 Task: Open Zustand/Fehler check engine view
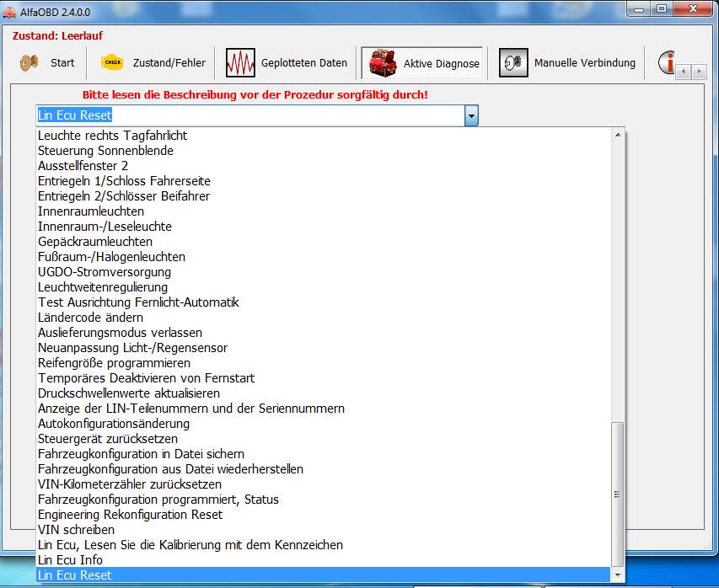click(112, 63)
